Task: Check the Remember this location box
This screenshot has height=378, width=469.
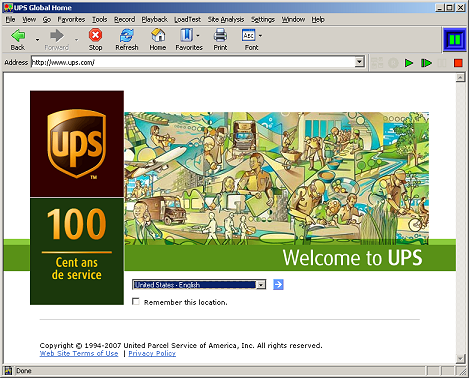Action: [136, 302]
